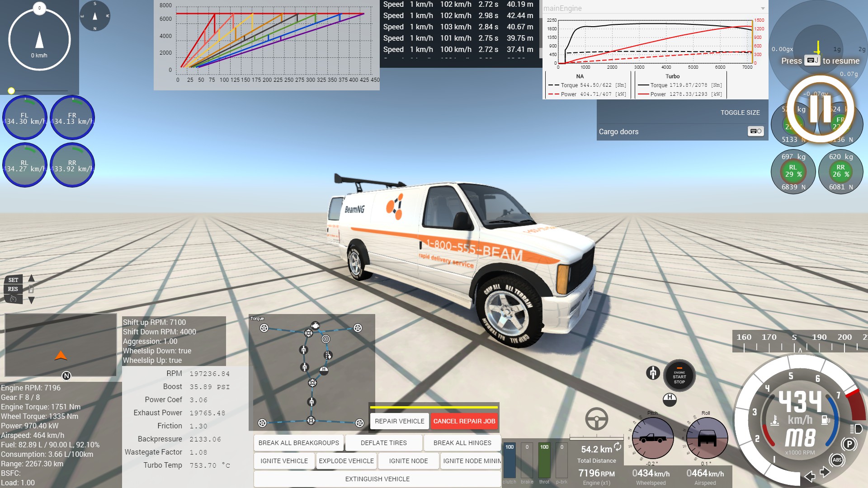This screenshot has width=868, height=488.
Task: Decrease cruise speed with down arrow
Action: pyautogui.click(x=31, y=300)
